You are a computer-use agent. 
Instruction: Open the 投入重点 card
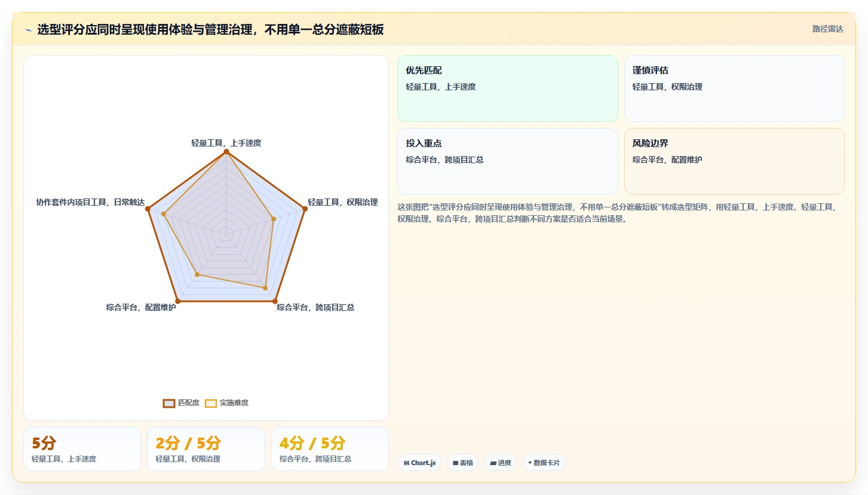(508, 161)
